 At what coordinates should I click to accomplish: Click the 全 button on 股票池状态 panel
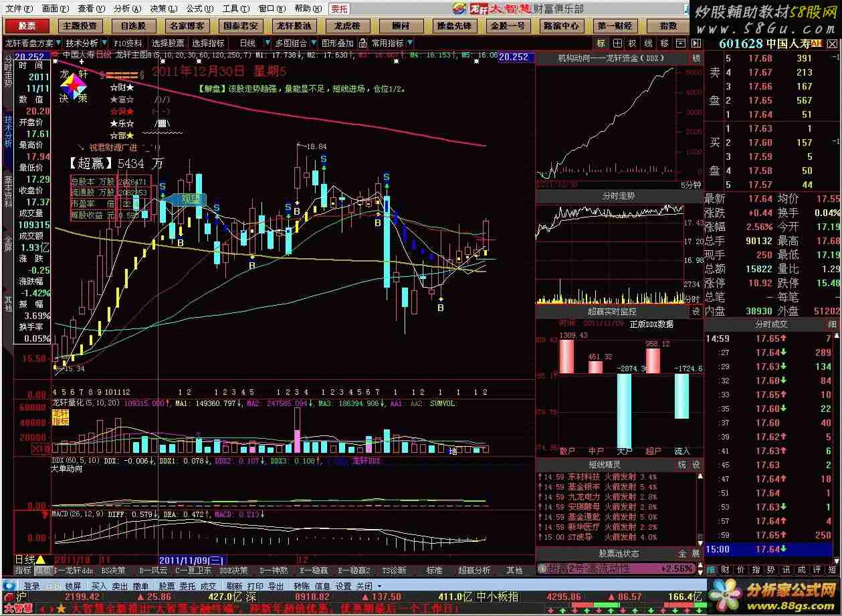(681, 554)
